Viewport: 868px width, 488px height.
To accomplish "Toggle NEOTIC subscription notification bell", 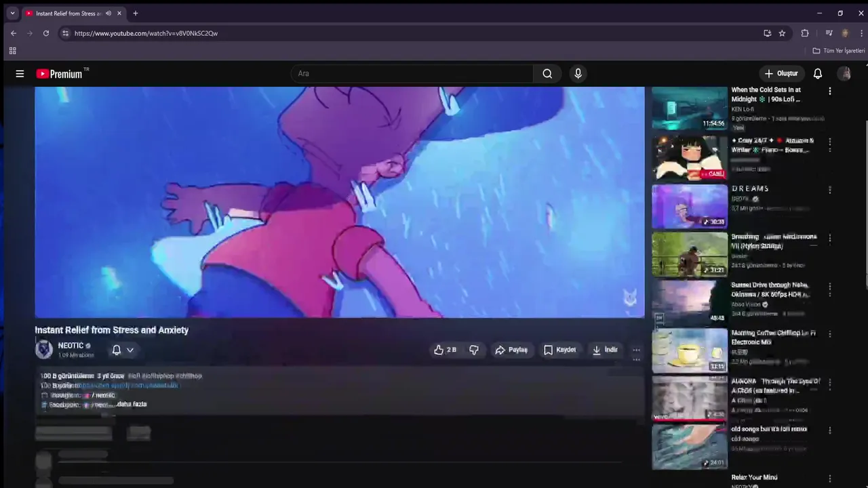I will tap(117, 350).
